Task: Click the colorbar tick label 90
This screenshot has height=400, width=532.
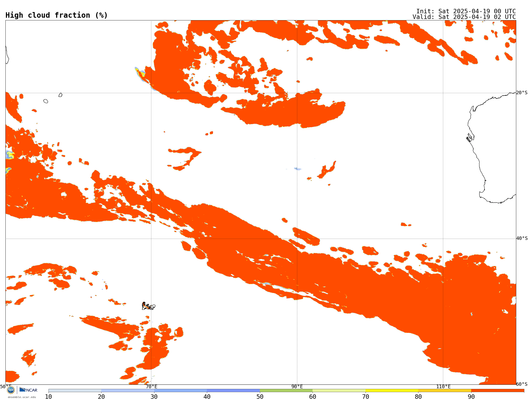Action: click(471, 397)
